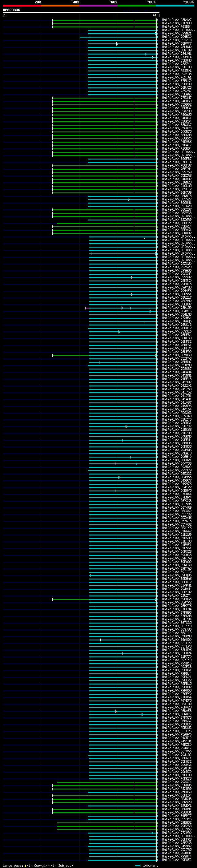Click the =100char. scale legend
The width and height of the screenshot is (197, 868).
[x=146, y=865]
